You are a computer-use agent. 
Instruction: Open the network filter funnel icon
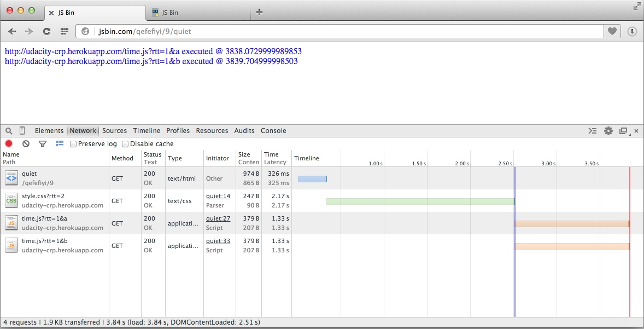[x=42, y=143]
